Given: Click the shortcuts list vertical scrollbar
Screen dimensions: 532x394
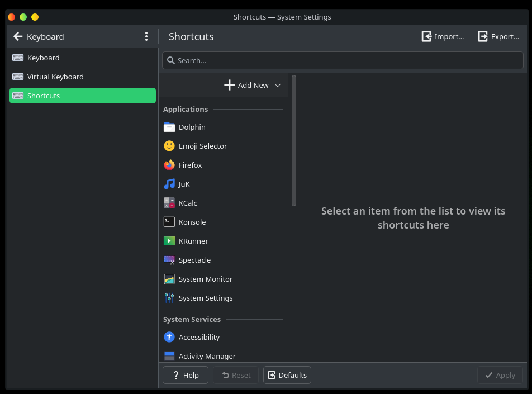Looking at the screenshot, I should [x=294, y=141].
